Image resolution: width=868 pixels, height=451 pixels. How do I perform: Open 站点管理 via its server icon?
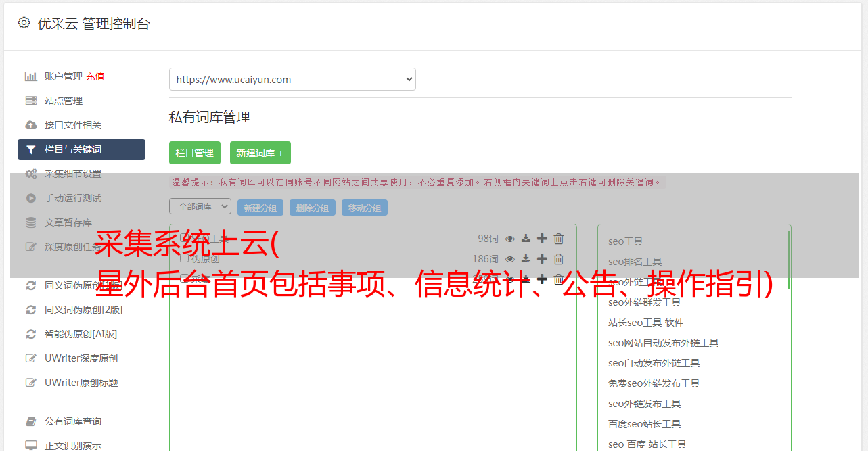31,101
